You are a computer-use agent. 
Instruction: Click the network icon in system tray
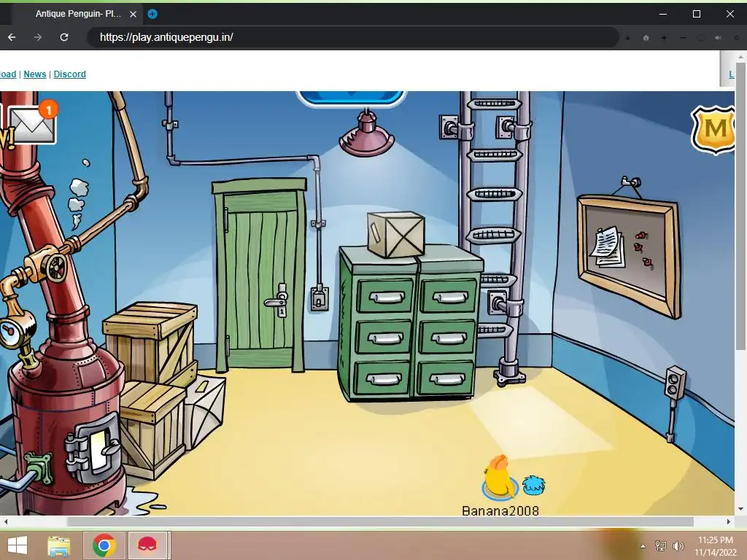coord(661,546)
